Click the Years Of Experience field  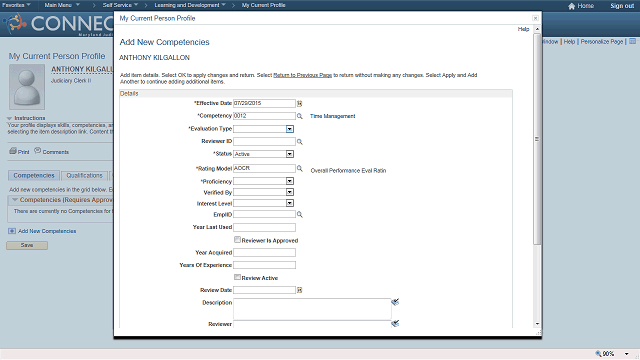point(264,265)
